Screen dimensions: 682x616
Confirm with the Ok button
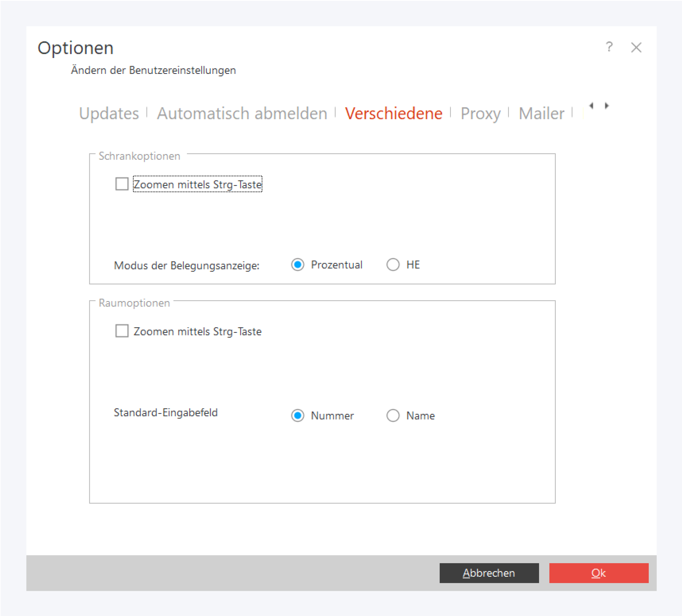pos(599,573)
